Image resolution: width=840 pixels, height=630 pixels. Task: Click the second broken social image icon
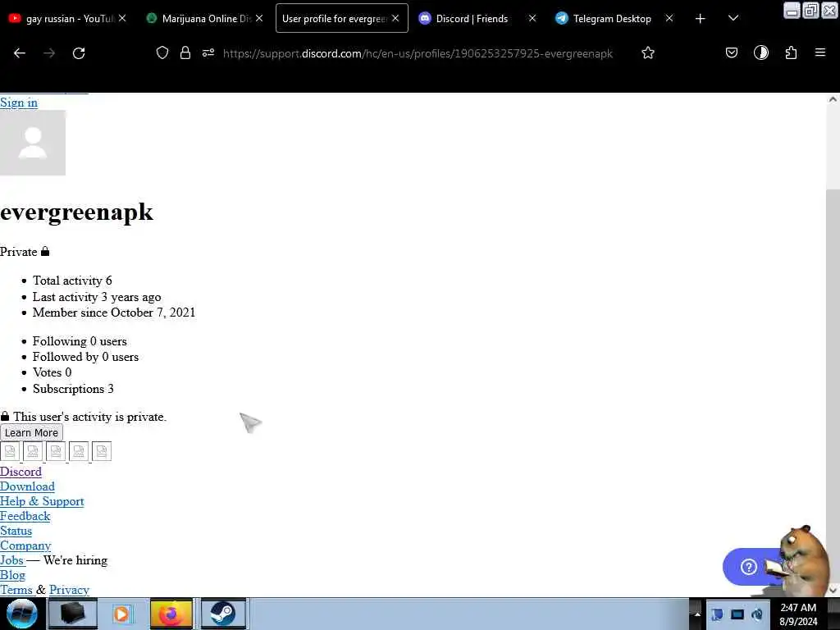click(33, 452)
